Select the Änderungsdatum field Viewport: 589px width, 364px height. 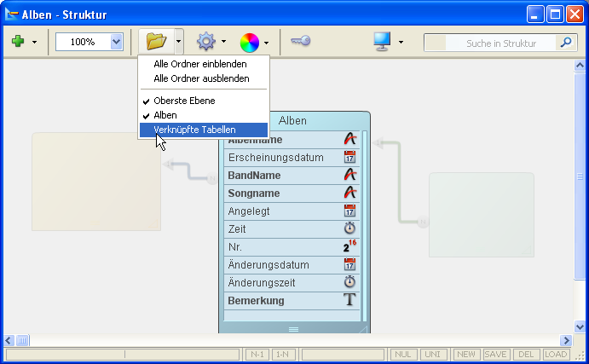click(x=292, y=265)
